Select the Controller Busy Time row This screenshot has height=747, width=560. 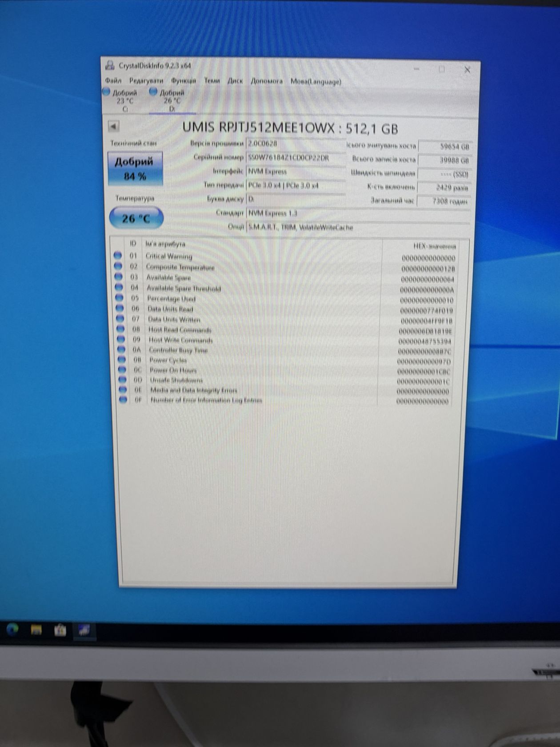(284, 350)
